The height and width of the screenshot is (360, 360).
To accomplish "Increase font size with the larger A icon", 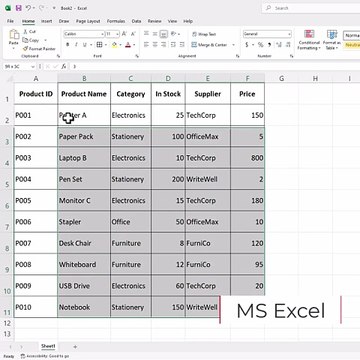I will (124, 34).
